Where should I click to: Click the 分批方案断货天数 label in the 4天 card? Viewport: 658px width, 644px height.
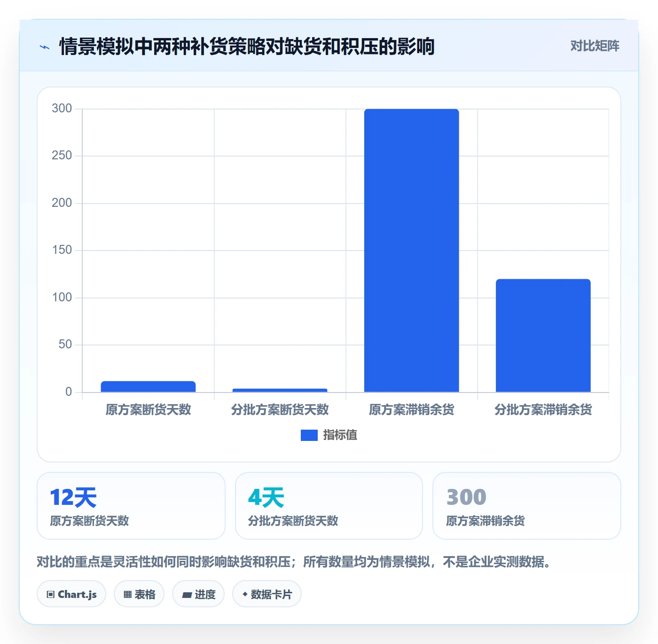tap(293, 521)
